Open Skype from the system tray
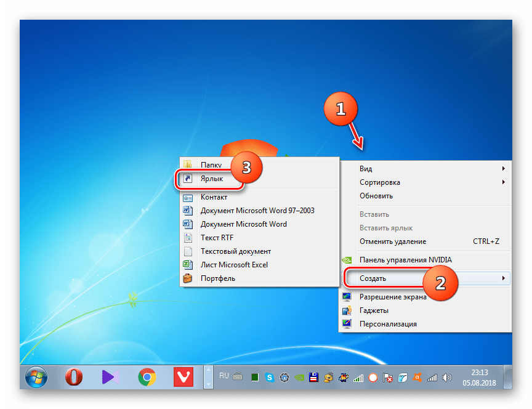 [270, 377]
